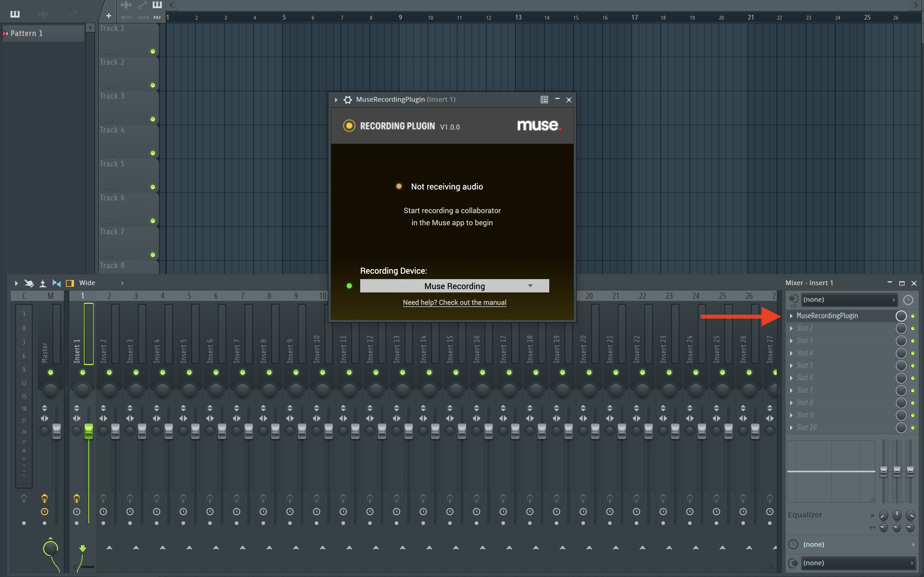Image resolution: width=924 pixels, height=577 pixels.
Task: Expand Slot 2 in the mixer effects list
Action: tap(791, 328)
